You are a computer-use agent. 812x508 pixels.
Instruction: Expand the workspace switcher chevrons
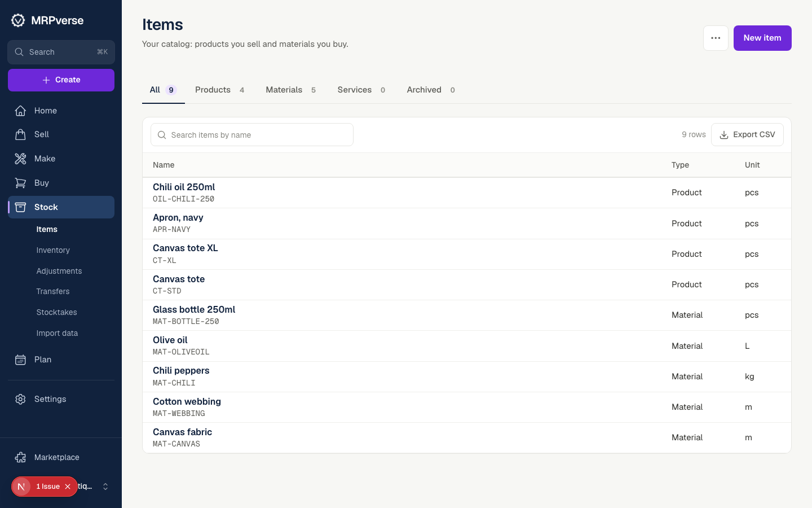click(x=105, y=487)
